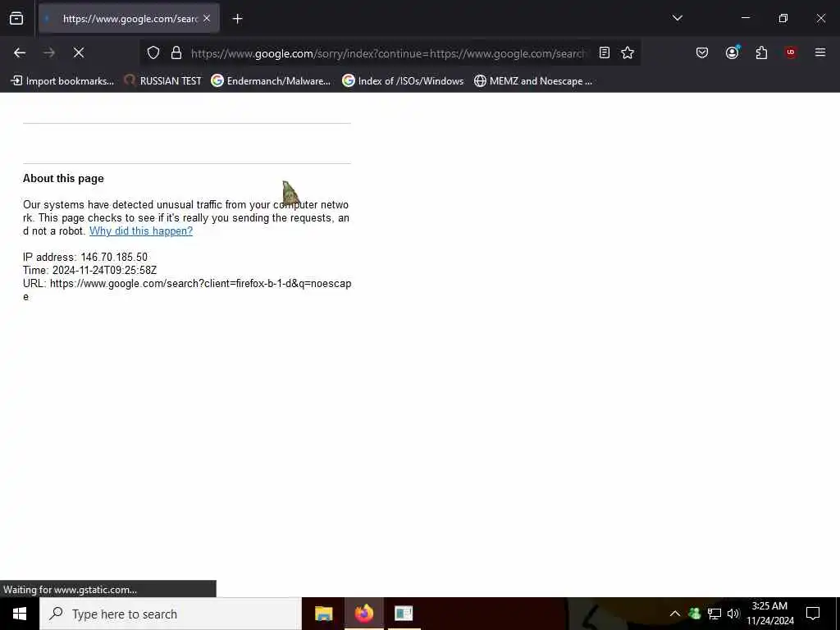The height and width of the screenshot is (630, 840).
Task: Open a new tab with plus button
Action: tap(237, 19)
